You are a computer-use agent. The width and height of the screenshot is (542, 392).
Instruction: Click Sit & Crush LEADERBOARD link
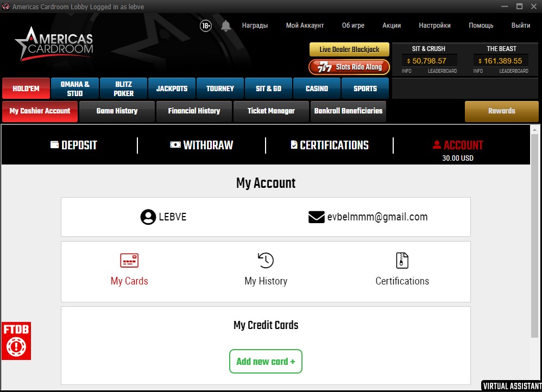pos(443,71)
